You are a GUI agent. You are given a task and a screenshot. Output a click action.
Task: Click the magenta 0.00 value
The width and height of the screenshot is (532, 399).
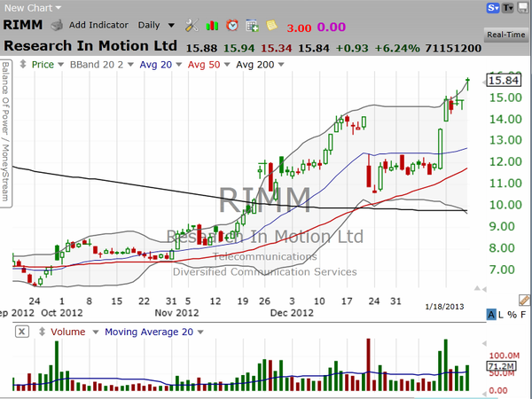pyautogui.click(x=331, y=27)
